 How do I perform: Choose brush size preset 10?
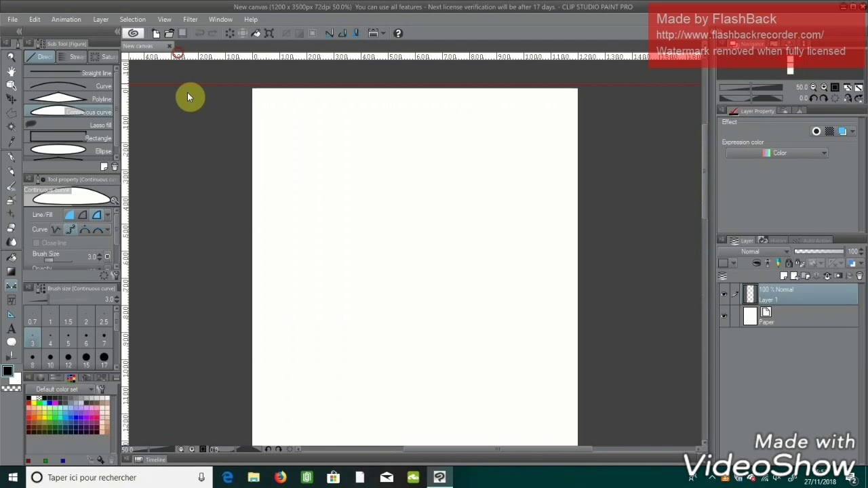[50, 360]
